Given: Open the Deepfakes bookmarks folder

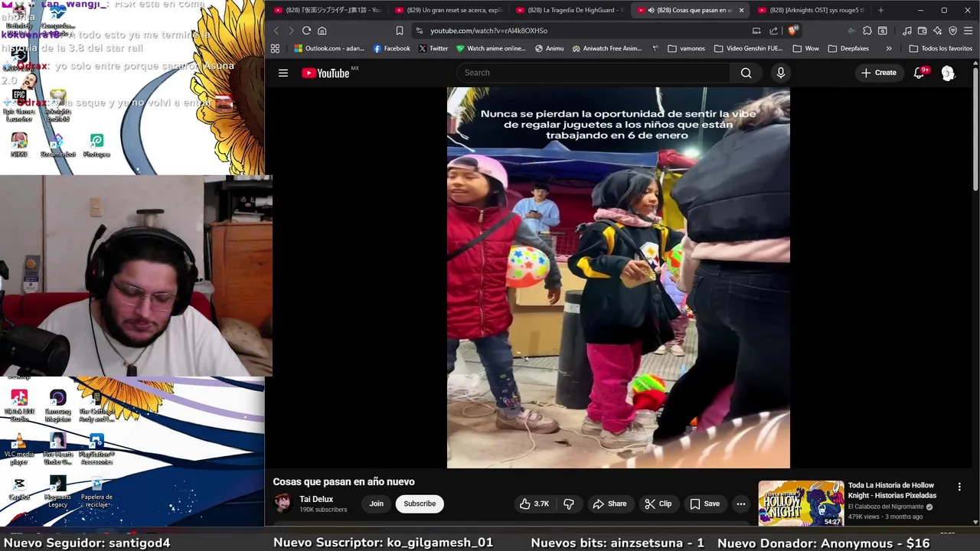Looking at the screenshot, I should [848, 48].
